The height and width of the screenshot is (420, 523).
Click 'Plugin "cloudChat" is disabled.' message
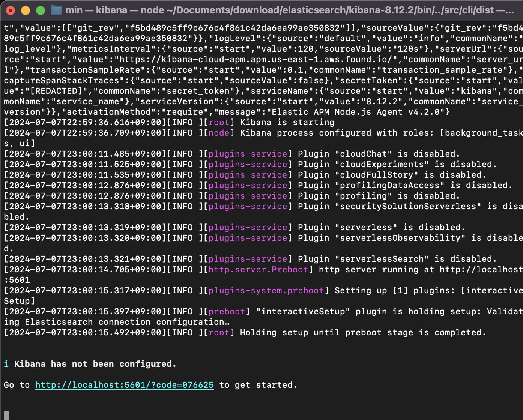(x=379, y=154)
